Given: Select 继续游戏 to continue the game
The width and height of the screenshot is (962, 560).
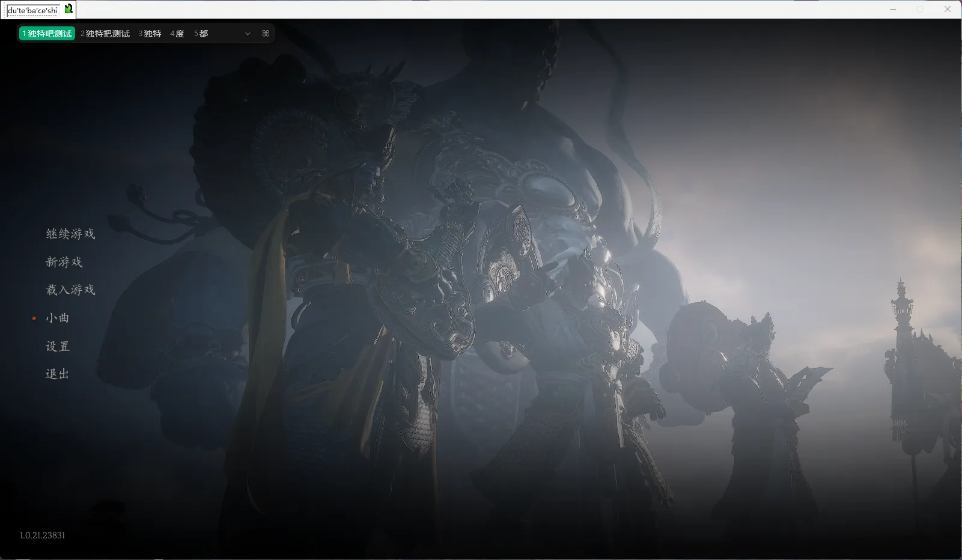Looking at the screenshot, I should (x=70, y=234).
